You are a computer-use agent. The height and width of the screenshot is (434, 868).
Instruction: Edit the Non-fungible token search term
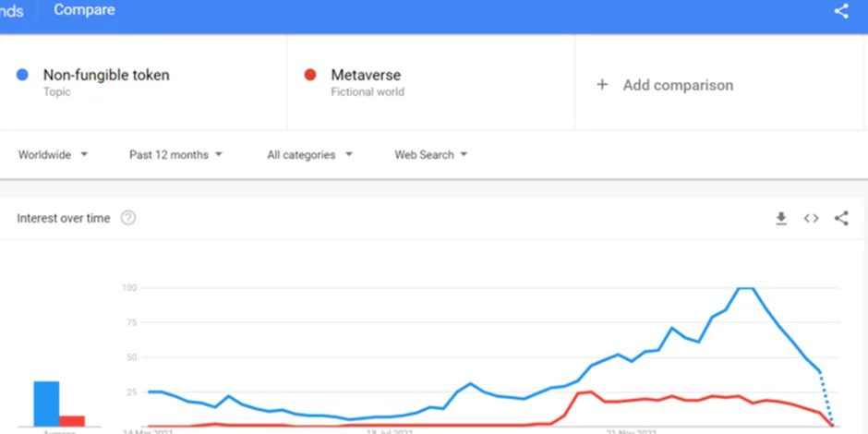[106, 75]
